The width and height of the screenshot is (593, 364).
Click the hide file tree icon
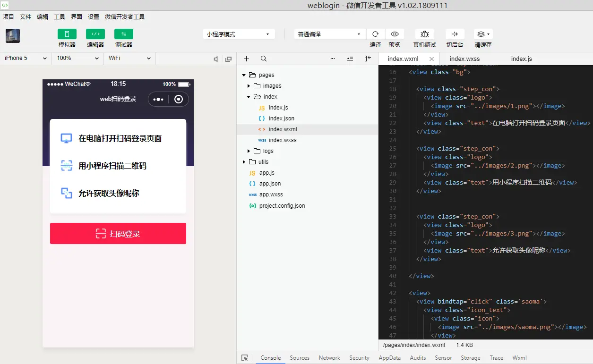tap(368, 59)
